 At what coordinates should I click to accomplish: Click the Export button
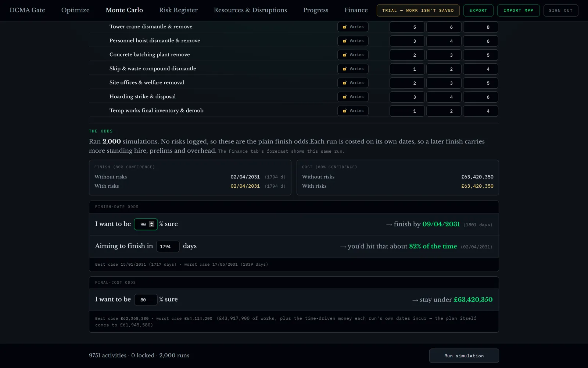pyautogui.click(x=478, y=10)
